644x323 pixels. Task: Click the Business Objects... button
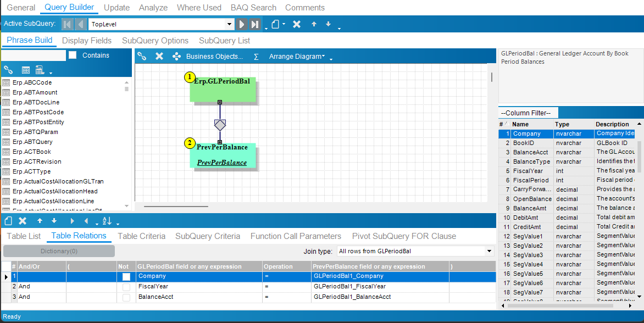[x=214, y=56]
